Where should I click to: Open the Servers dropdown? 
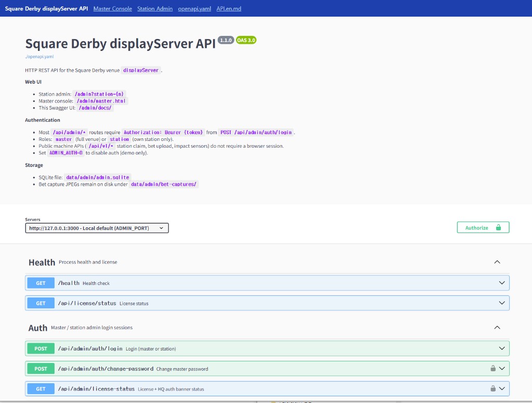(97, 228)
